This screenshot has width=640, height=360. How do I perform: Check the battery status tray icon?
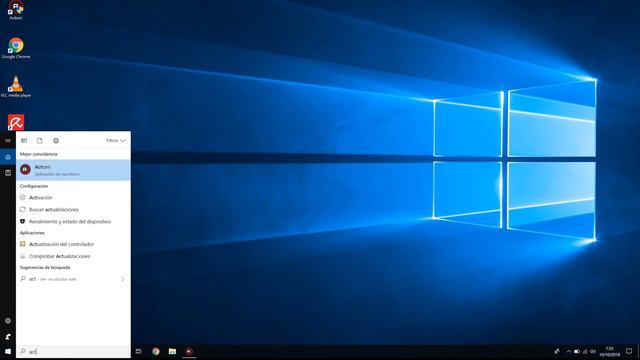577,351
